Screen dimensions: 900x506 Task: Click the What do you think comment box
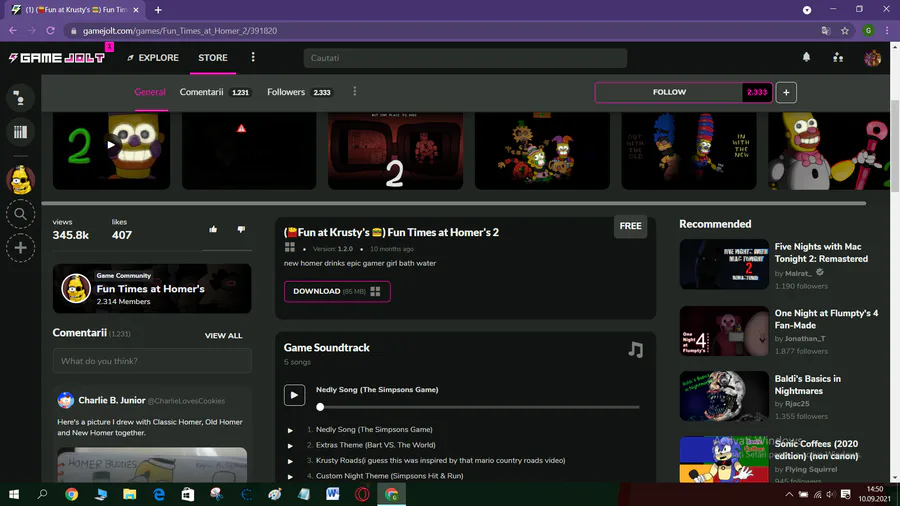click(152, 361)
